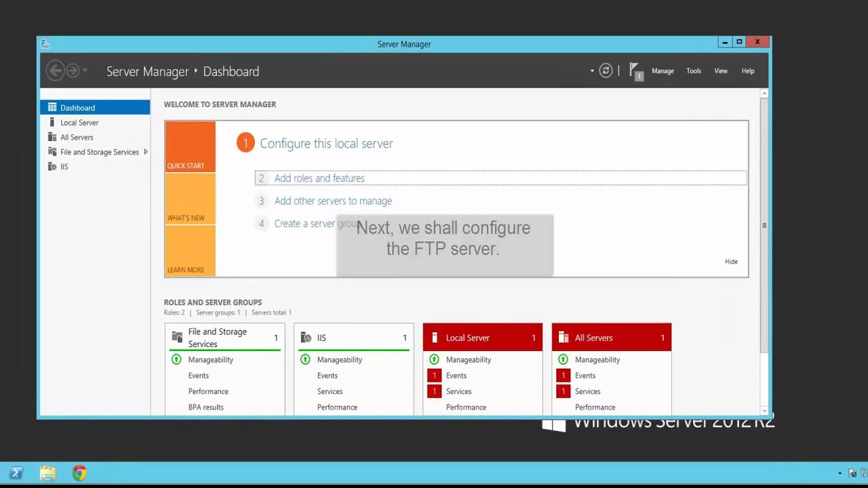Select IIS in the sidebar
This screenshot has height=488, width=868.
tap(95, 167)
